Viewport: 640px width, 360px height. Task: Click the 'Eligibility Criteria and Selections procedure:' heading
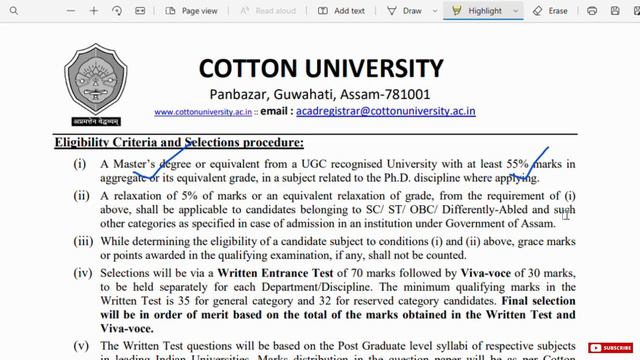179,142
